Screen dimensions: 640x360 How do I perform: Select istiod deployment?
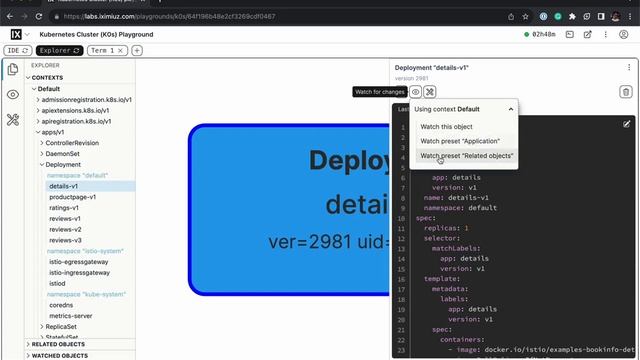[x=57, y=283]
